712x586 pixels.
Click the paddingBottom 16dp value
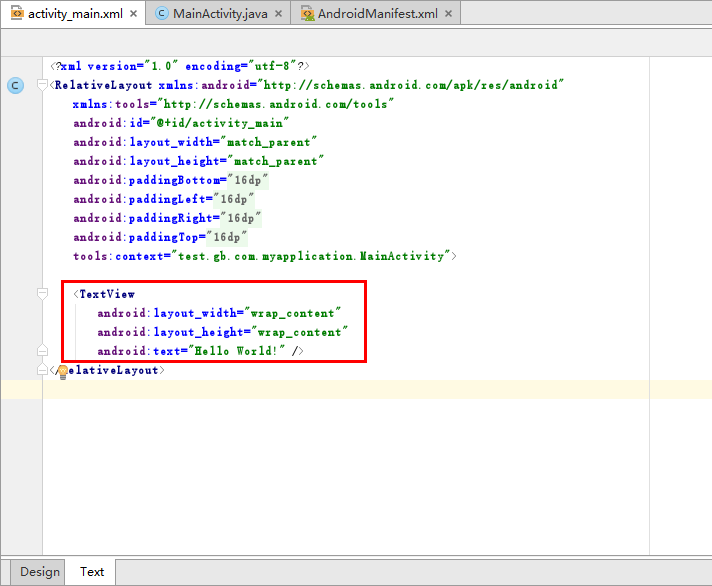pyautogui.click(x=248, y=181)
